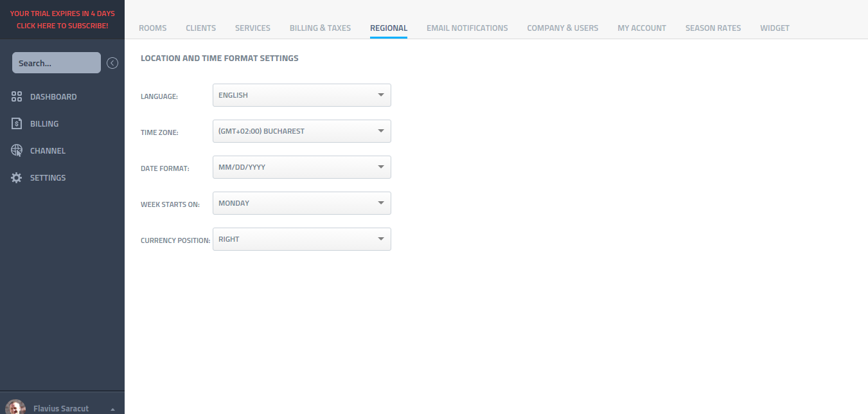Open the Billing & Taxes tab
Screen dimensions: 868x414
(320, 28)
